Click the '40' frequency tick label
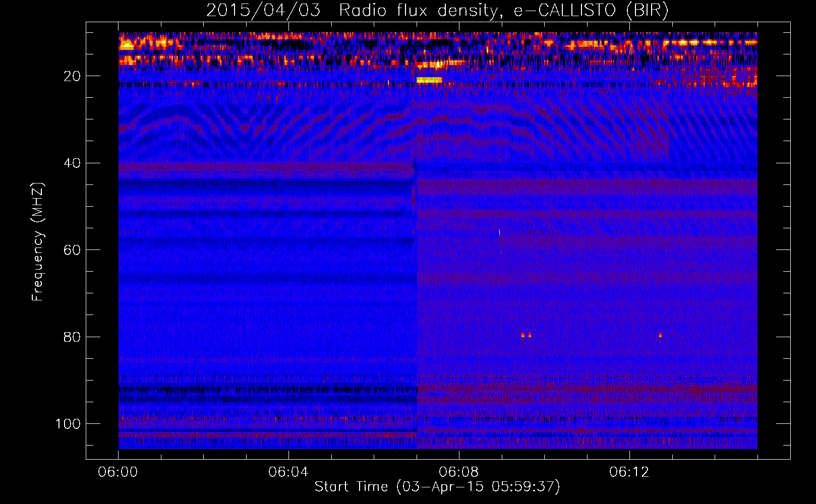Image resolution: width=816 pixels, height=504 pixels. coord(72,163)
